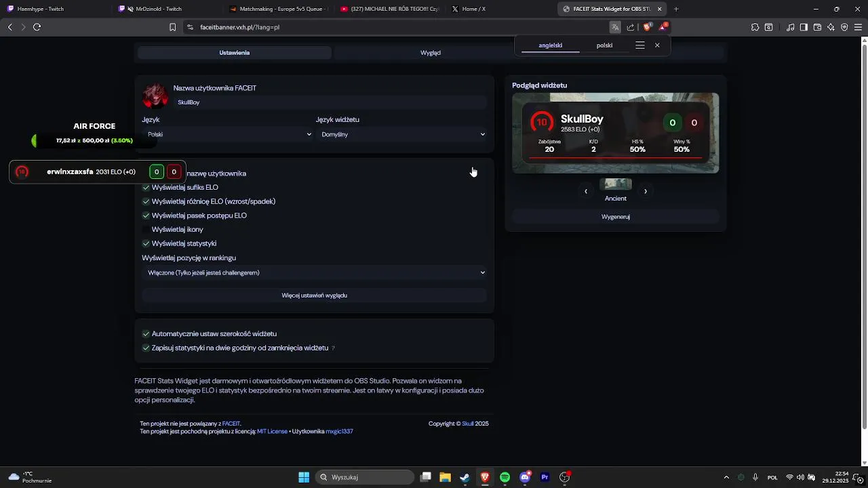This screenshot has width=868, height=488.
Task: Open Leo AI sparkle icon
Action: [831, 27]
